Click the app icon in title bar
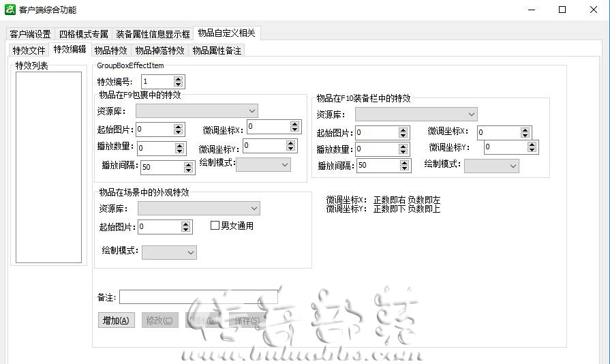This screenshot has height=364, width=610. tap(10, 10)
